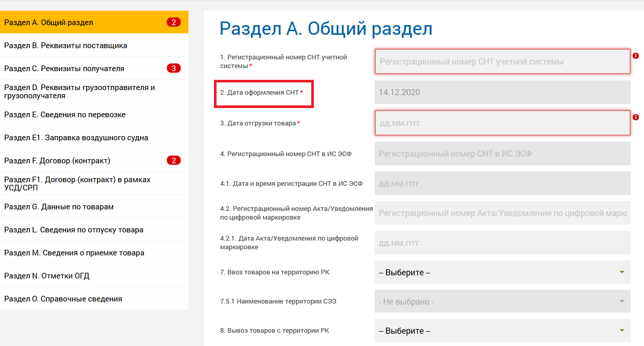Click label 2. Дата оформления СНТ
644x346 pixels.
[262, 93]
